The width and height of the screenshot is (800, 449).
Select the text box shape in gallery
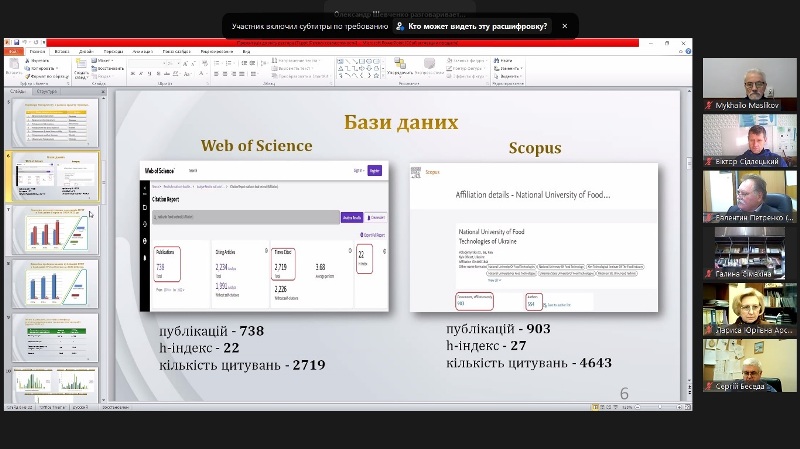tap(340, 61)
